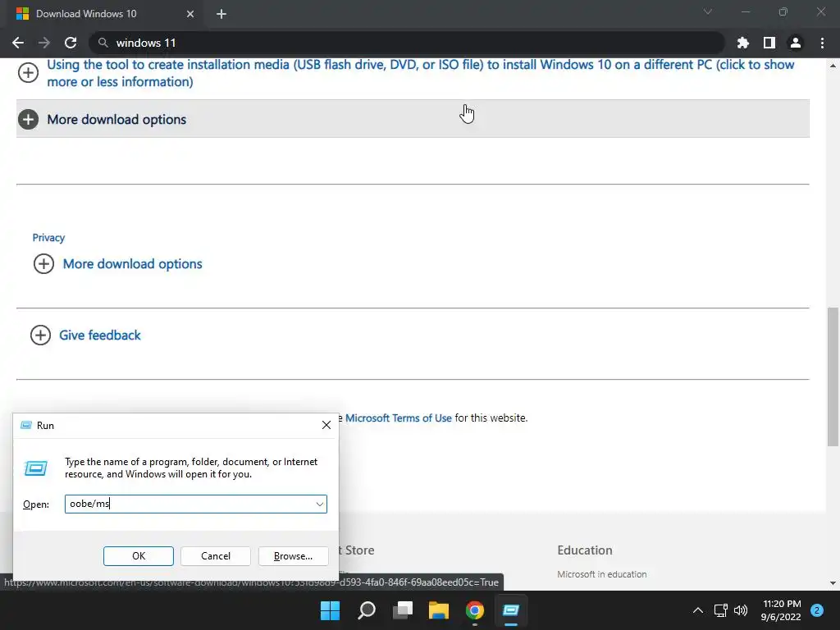Open File Explorer from taskbar
This screenshot has width=840, height=630.
tap(438, 610)
